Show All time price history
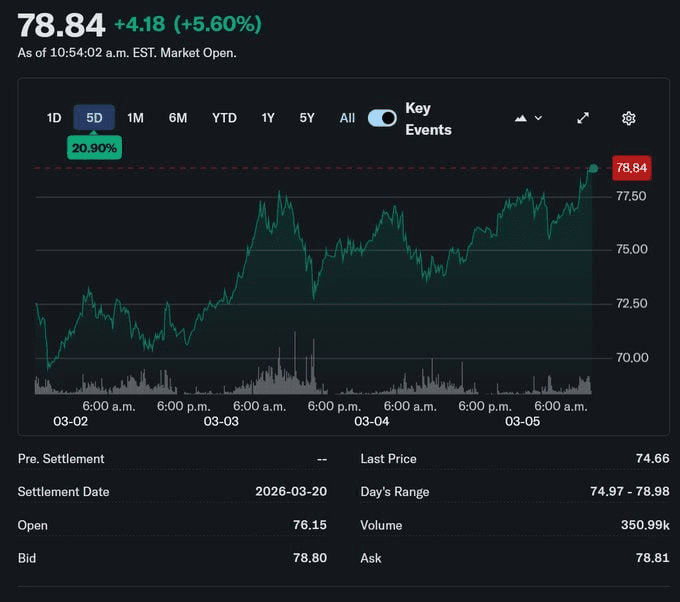This screenshot has width=680, height=602. coord(347,118)
